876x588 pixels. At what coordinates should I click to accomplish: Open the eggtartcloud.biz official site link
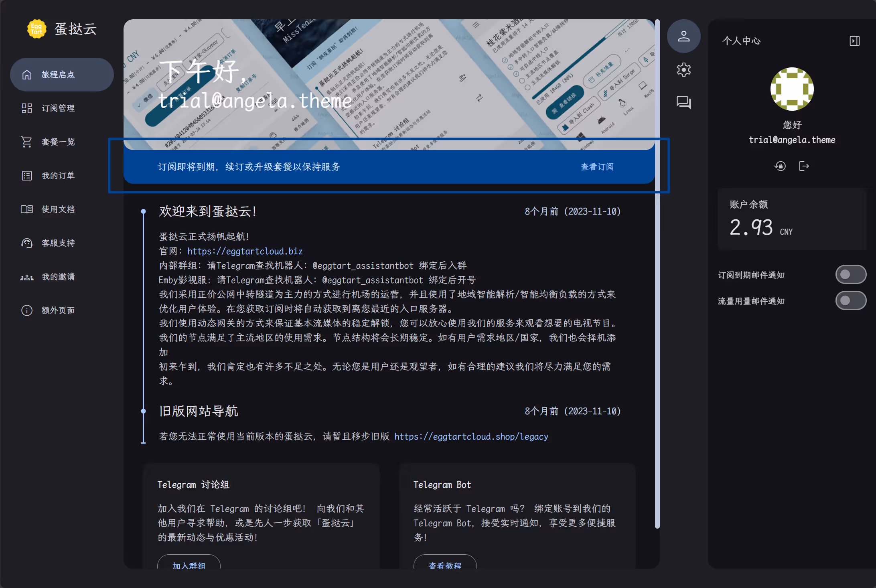pyautogui.click(x=245, y=251)
